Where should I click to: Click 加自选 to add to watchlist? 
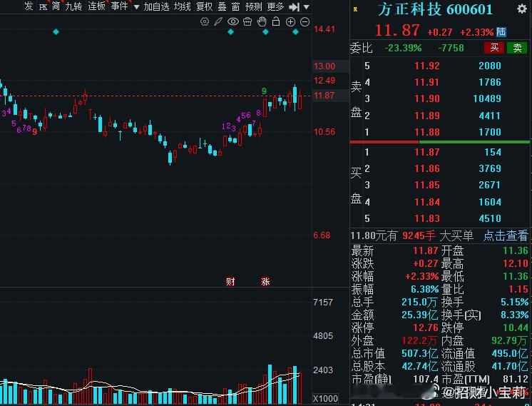tap(156, 6)
